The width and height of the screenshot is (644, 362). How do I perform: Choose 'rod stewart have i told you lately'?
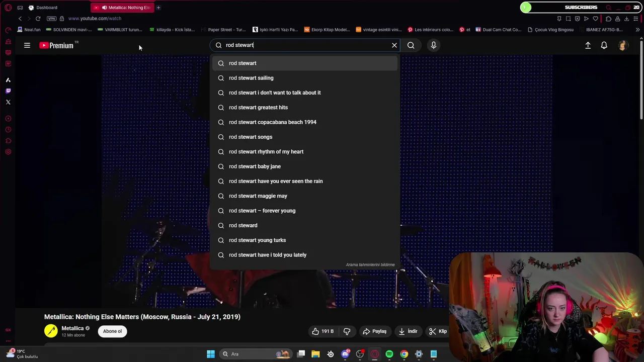pos(304,255)
